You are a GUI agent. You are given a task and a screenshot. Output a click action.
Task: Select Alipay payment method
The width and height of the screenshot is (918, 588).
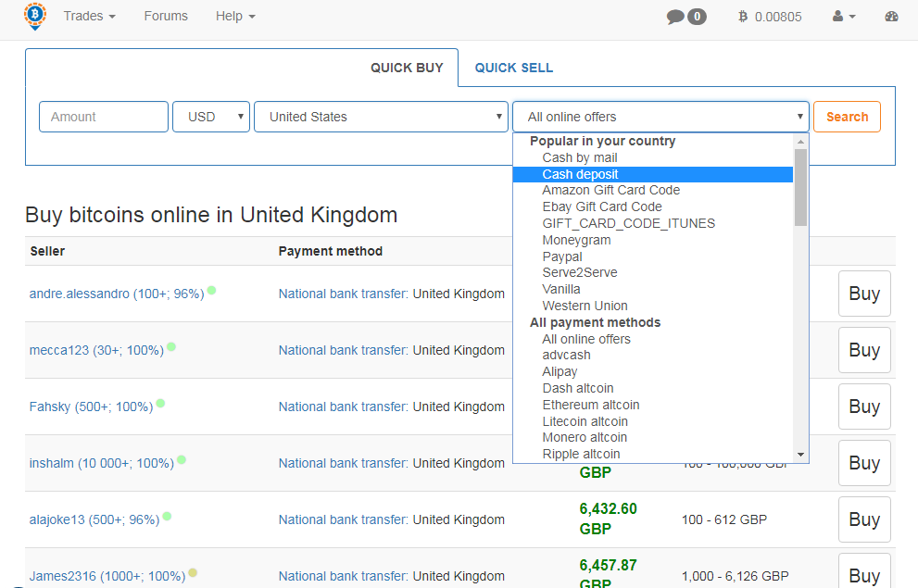pyautogui.click(x=653, y=371)
